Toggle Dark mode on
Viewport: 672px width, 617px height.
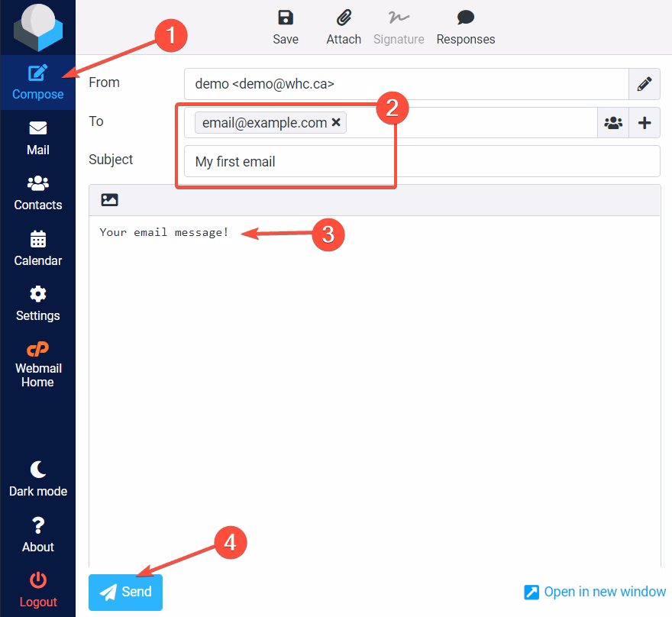coord(37,479)
